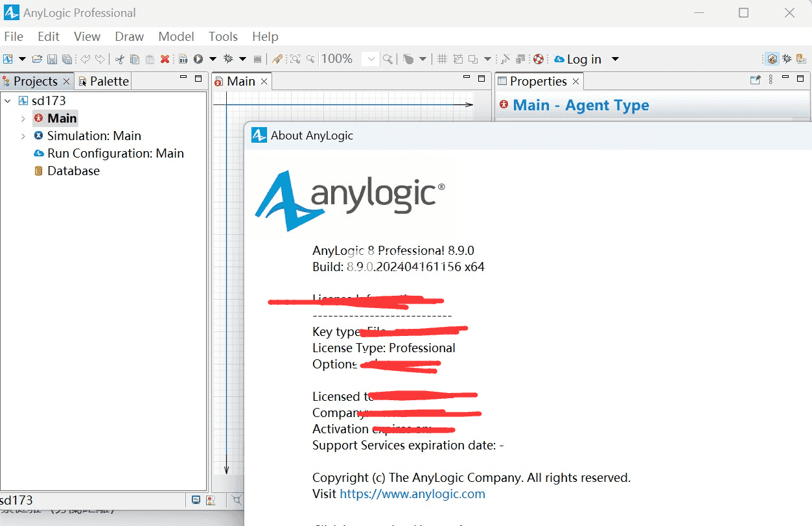Open the Git integration icon at top right

click(x=802, y=59)
